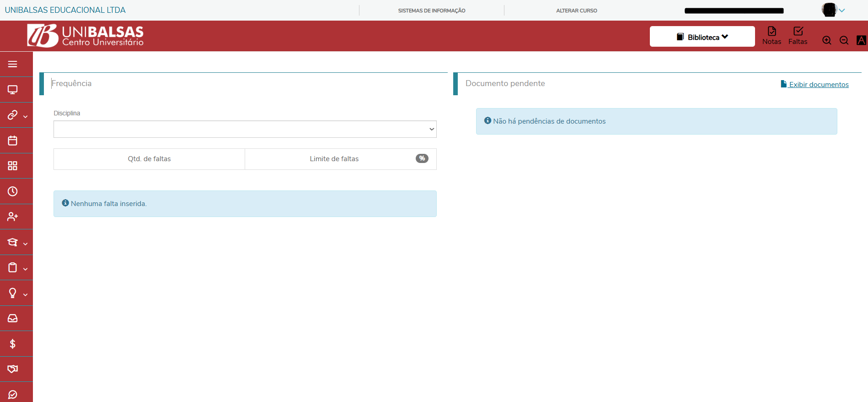
Task: Open the Faltas shortcut
Action: point(798,36)
